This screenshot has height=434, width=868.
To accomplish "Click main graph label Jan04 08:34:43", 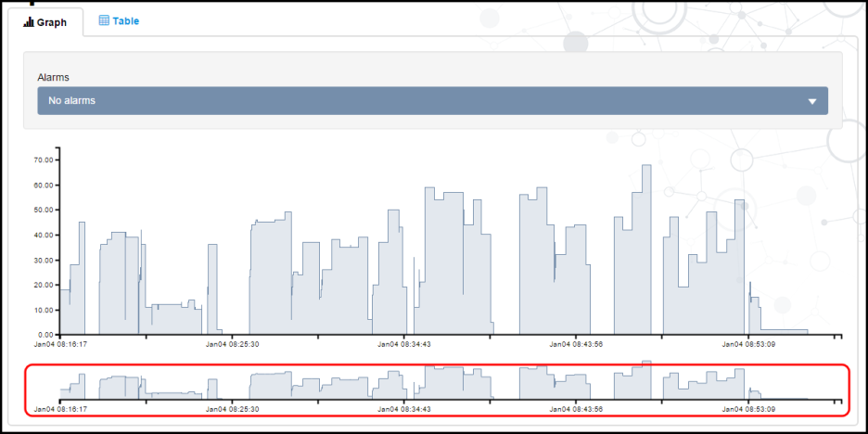I will (404, 344).
